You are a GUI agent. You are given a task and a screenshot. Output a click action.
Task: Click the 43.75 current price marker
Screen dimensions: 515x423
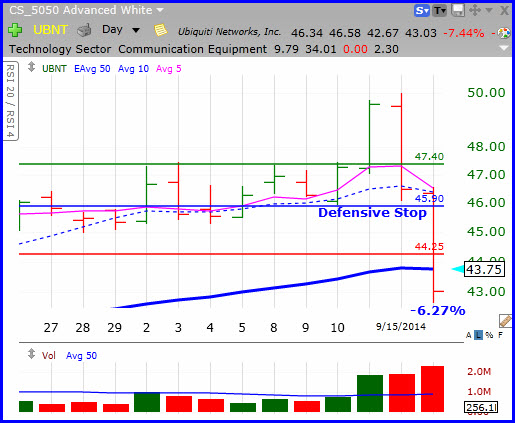click(484, 269)
